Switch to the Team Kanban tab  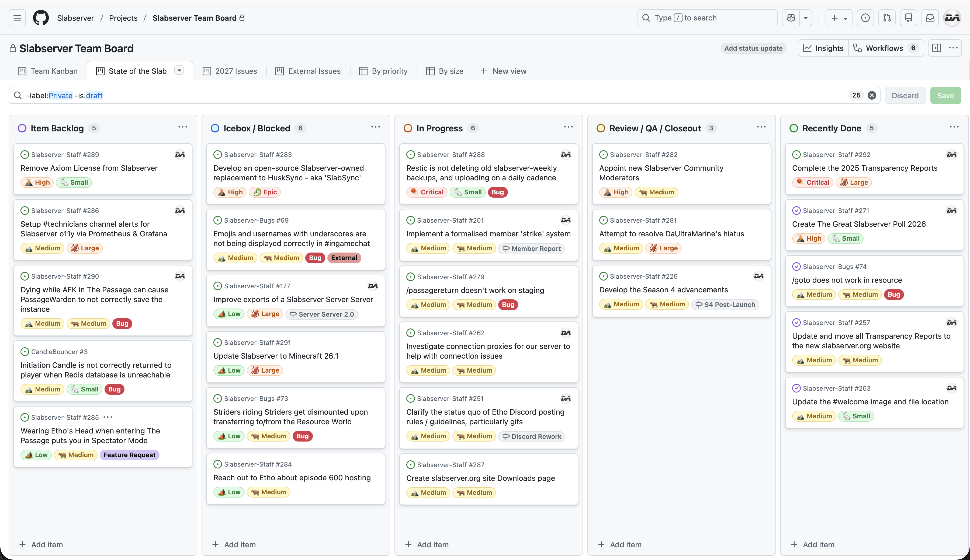click(48, 71)
